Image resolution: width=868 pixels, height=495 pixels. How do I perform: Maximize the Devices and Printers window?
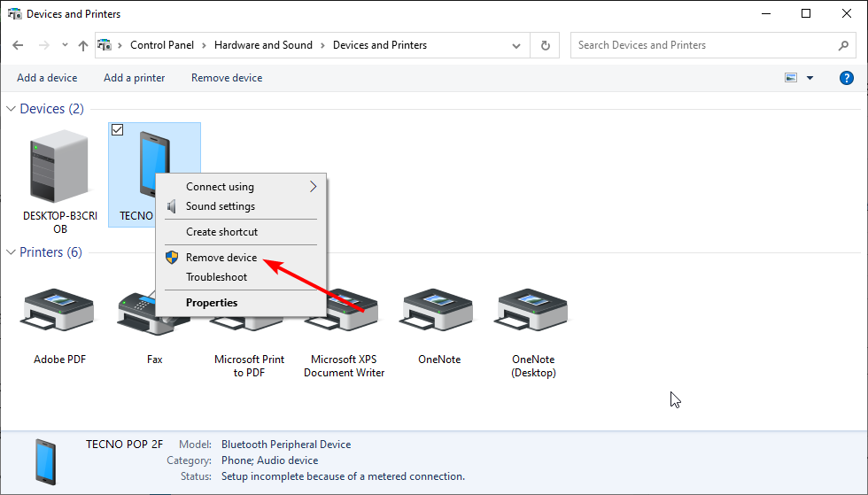806,14
